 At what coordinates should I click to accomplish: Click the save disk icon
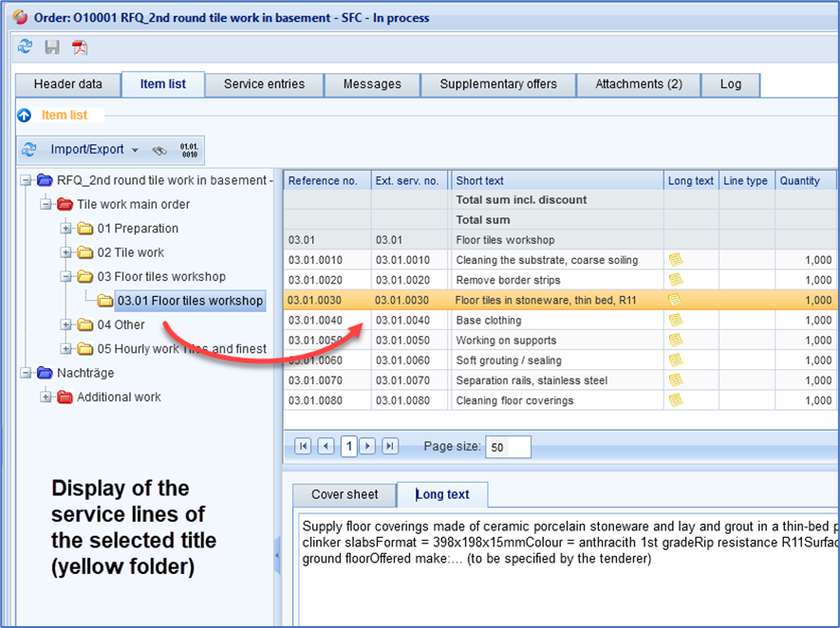click(52, 46)
